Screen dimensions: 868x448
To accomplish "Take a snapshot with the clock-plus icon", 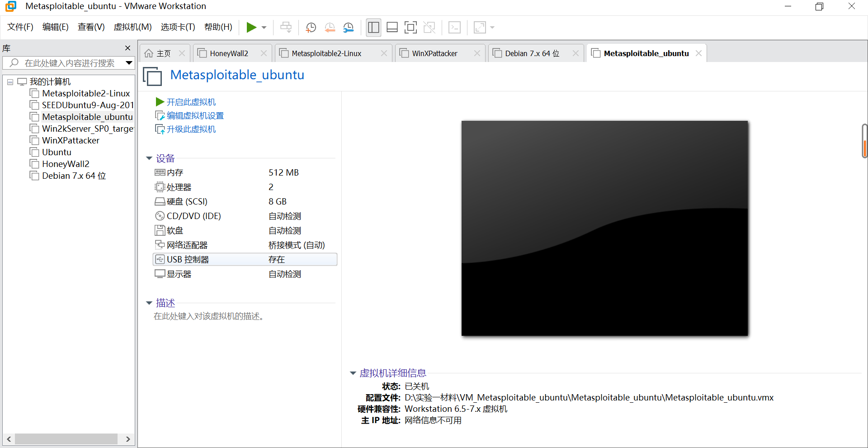I will (311, 28).
